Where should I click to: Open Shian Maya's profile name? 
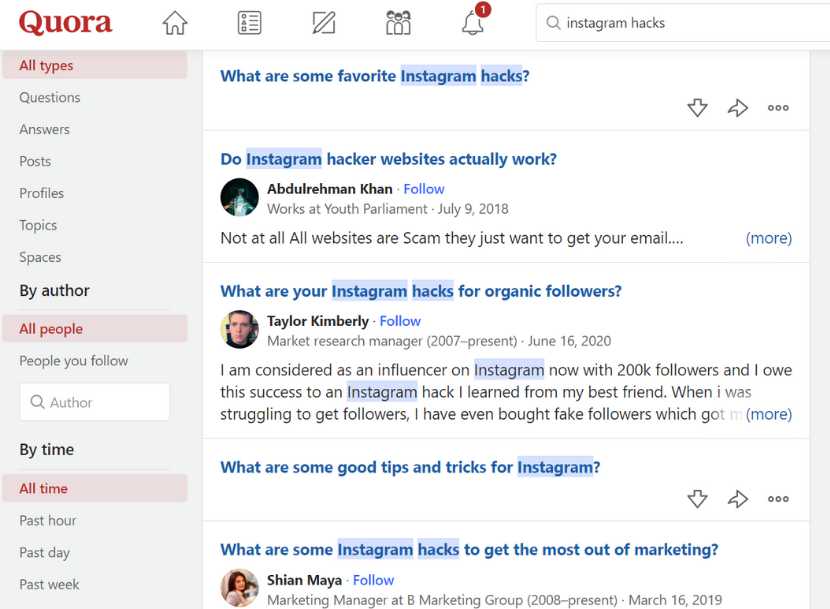[x=304, y=580]
